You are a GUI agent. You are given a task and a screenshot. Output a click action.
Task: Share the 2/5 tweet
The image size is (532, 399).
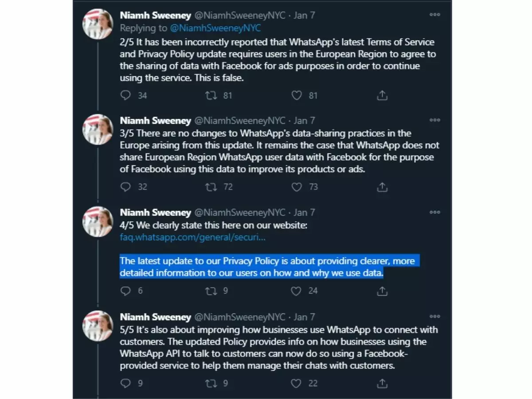click(382, 95)
